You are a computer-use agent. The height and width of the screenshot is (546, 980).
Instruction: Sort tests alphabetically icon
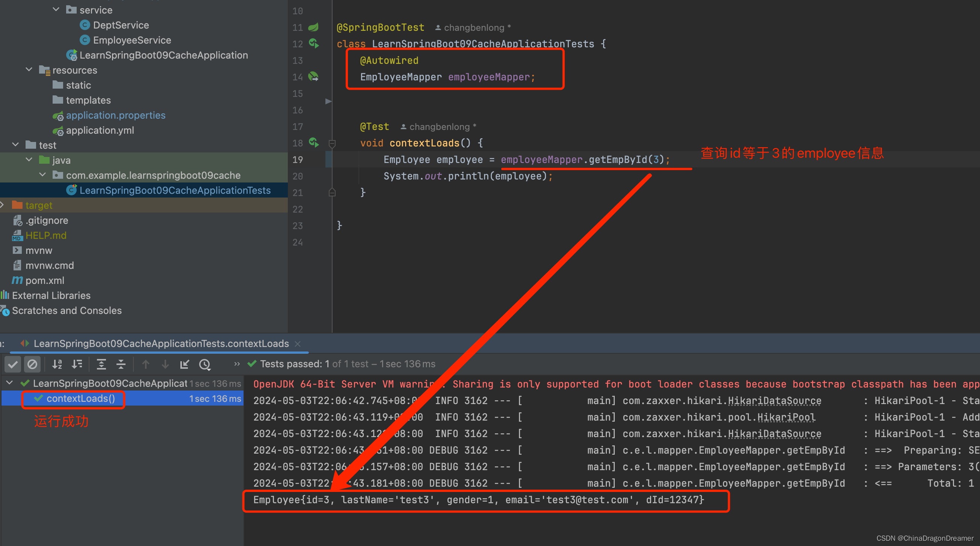point(57,364)
